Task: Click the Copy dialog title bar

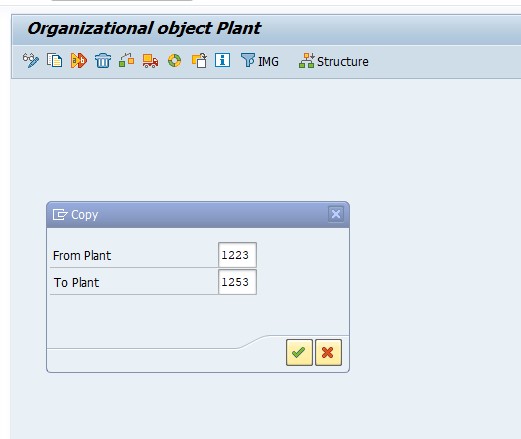Action: point(198,215)
